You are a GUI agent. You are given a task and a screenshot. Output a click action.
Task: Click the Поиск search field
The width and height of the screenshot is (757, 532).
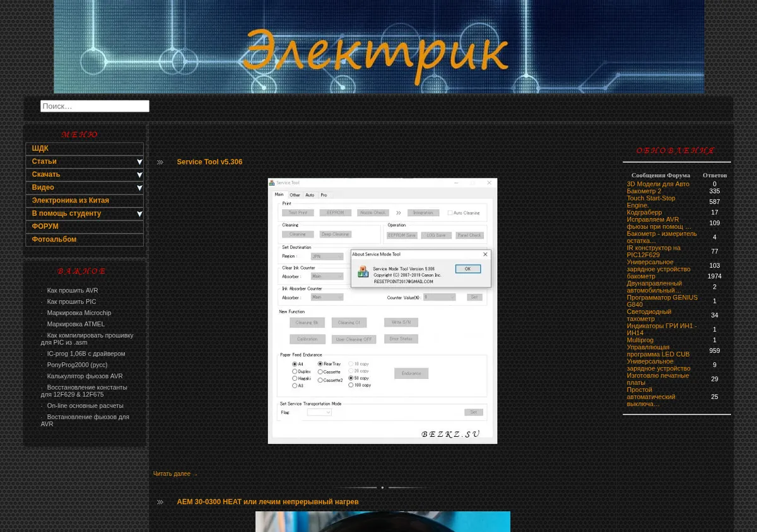[x=95, y=106]
